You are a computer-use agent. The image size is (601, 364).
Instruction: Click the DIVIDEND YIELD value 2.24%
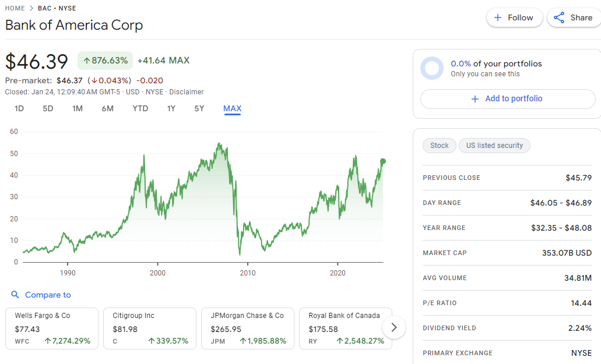[x=580, y=328]
